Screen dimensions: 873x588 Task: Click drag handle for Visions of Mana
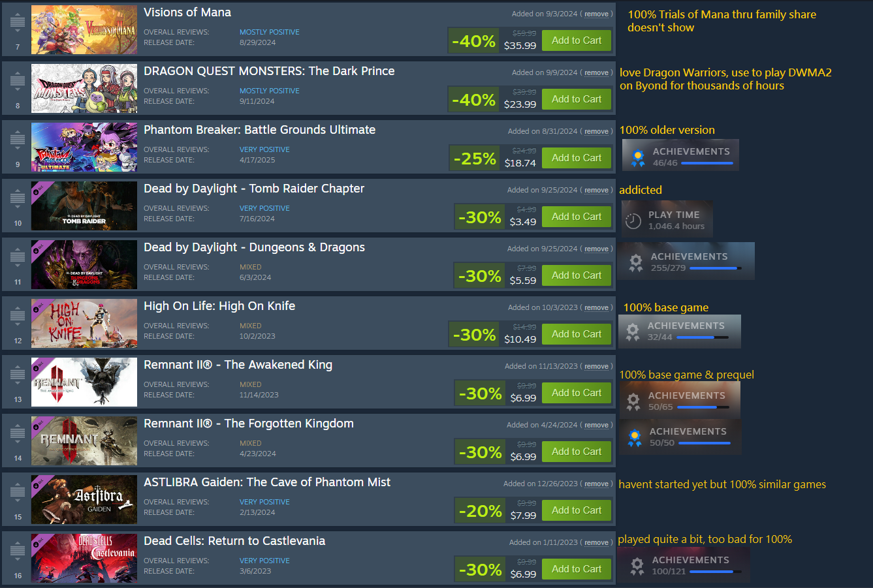18,22
